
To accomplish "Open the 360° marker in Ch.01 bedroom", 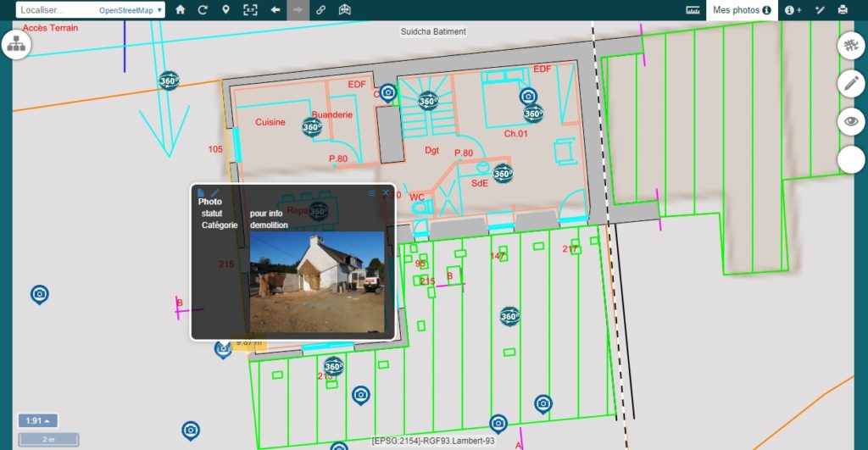I will pos(532,114).
